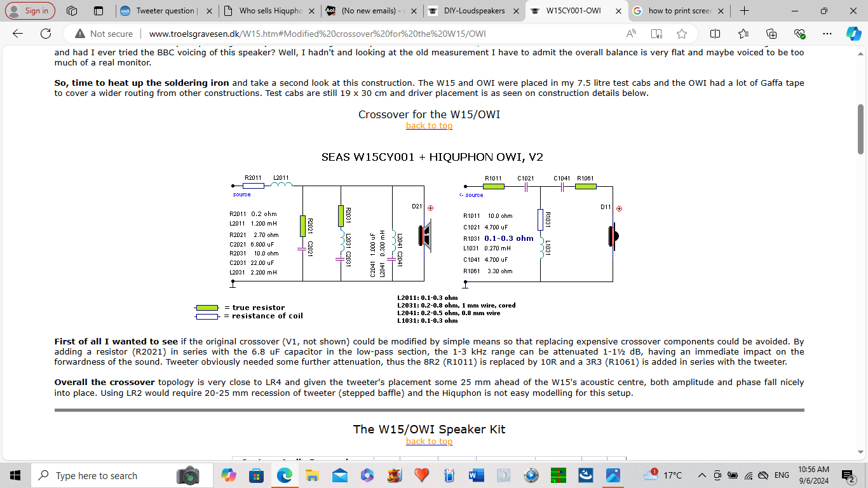Click back to top under Crossover heading
The height and width of the screenshot is (488, 868).
coord(429,126)
